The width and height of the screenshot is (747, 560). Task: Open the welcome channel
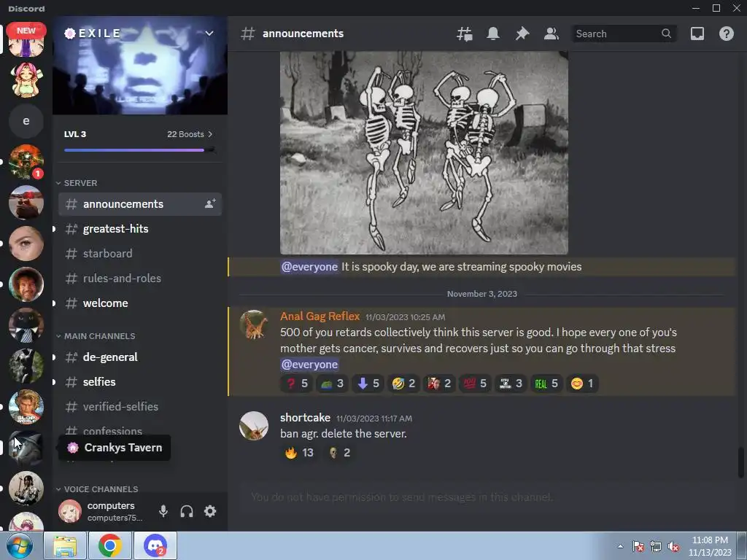139,303
